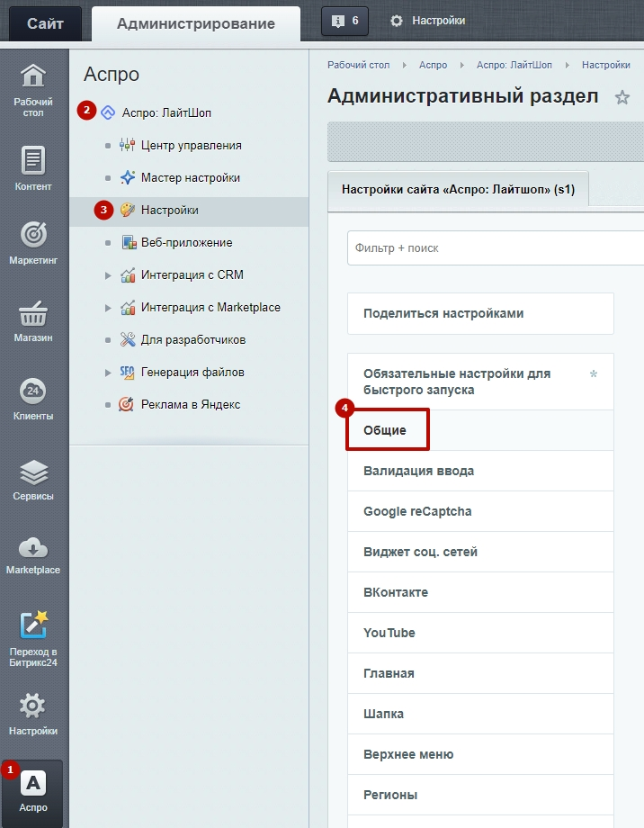Screen dimensions: 644x828
Task: Open the Шапка settings section
Action: tap(480, 714)
